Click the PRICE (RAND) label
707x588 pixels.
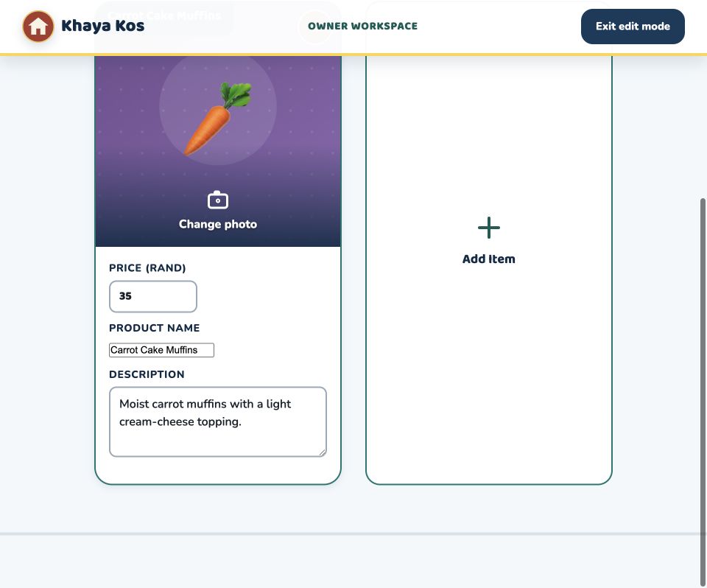pyautogui.click(x=147, y=268)
